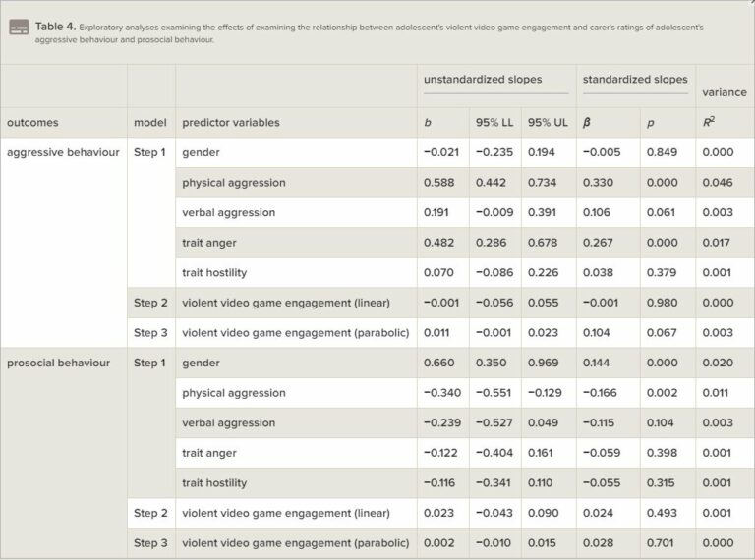755x560 pixels.
Task: Click the 0.849 p-value in gender row
Action: [661, 153]
